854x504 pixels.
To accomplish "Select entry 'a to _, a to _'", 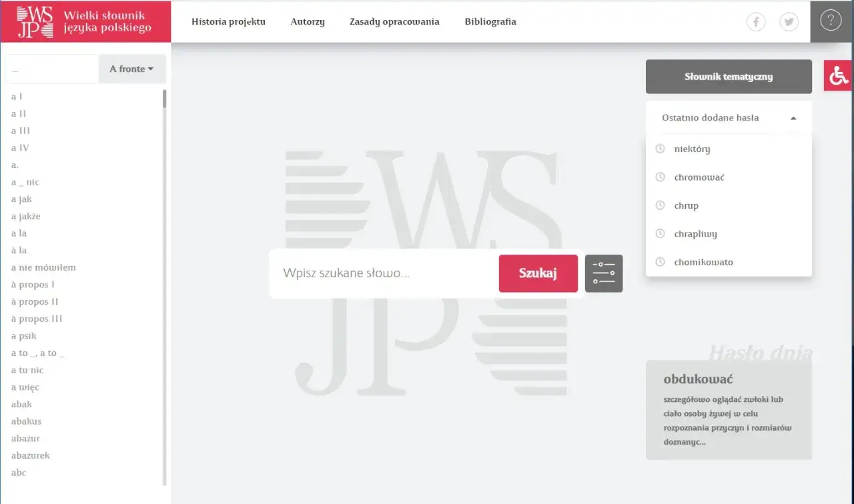I will 38,353.
